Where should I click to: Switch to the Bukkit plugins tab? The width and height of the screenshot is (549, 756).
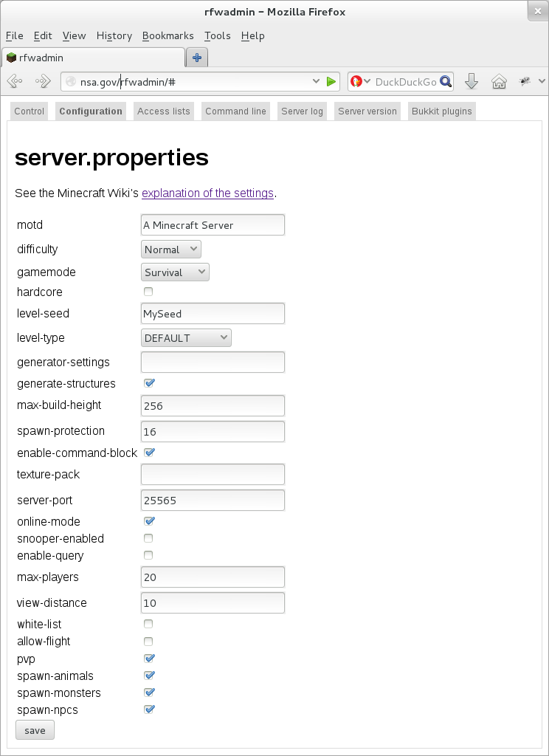441,111
